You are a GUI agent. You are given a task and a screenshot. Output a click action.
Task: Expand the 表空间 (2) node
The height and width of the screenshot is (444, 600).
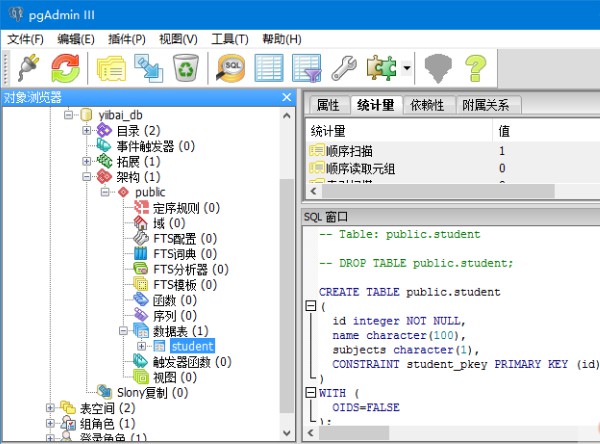(50, 408)
